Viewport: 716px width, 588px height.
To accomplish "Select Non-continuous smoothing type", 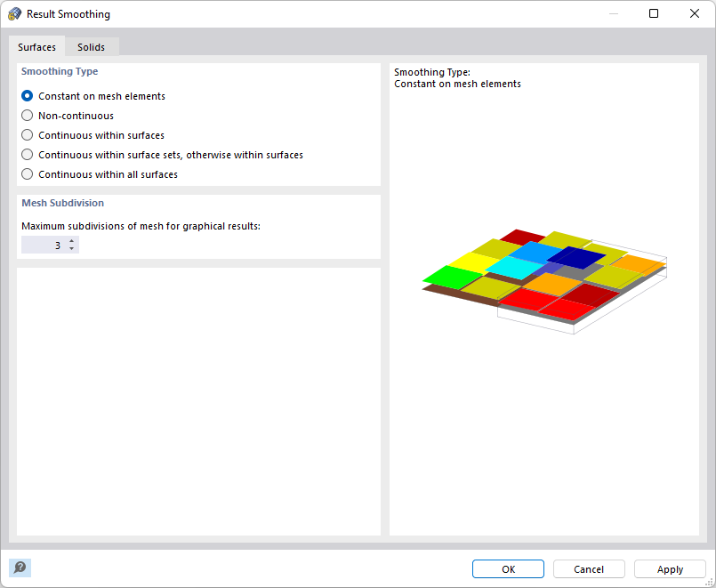I will (x=68, y=116).
